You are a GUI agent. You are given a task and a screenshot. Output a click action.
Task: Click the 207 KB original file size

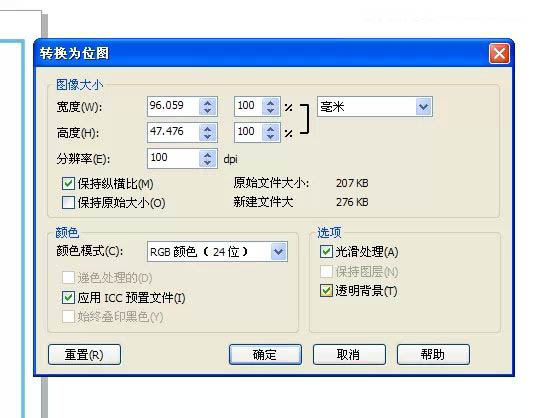click(352, 183)
